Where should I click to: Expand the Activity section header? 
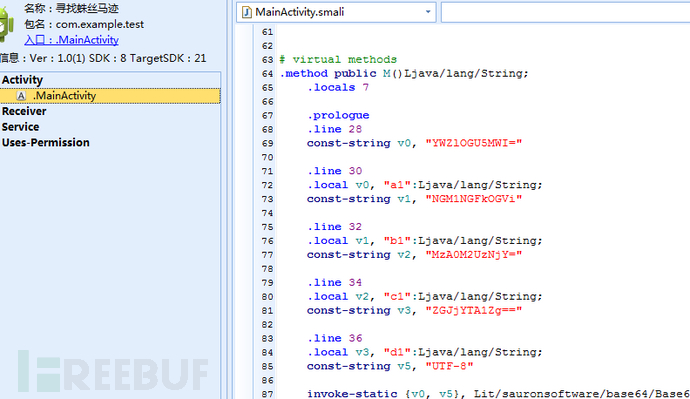(22, 80)
